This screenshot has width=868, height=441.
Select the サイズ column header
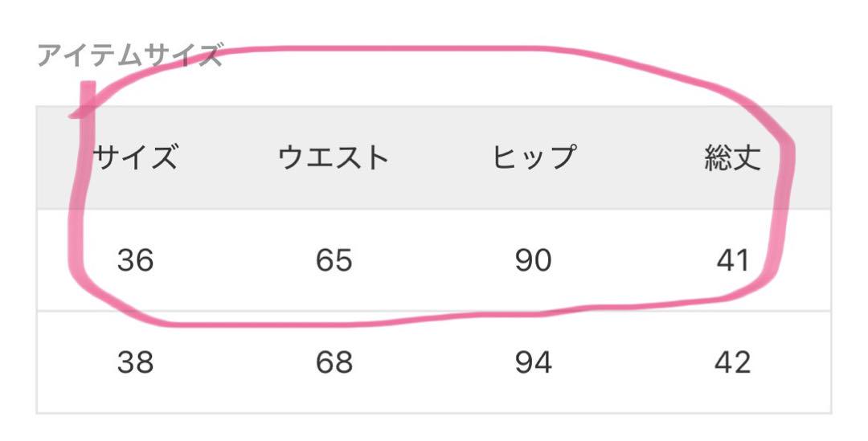click(x=135, y=157)
